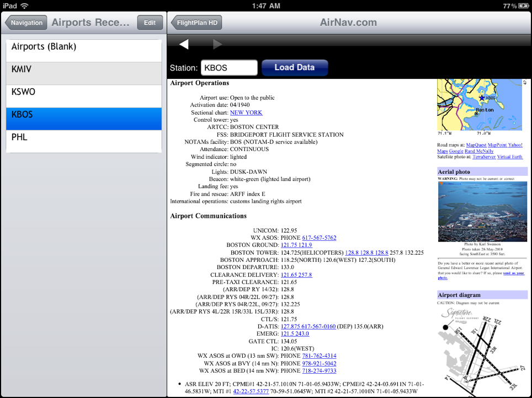Go back via Navigation button

point(26,23)
